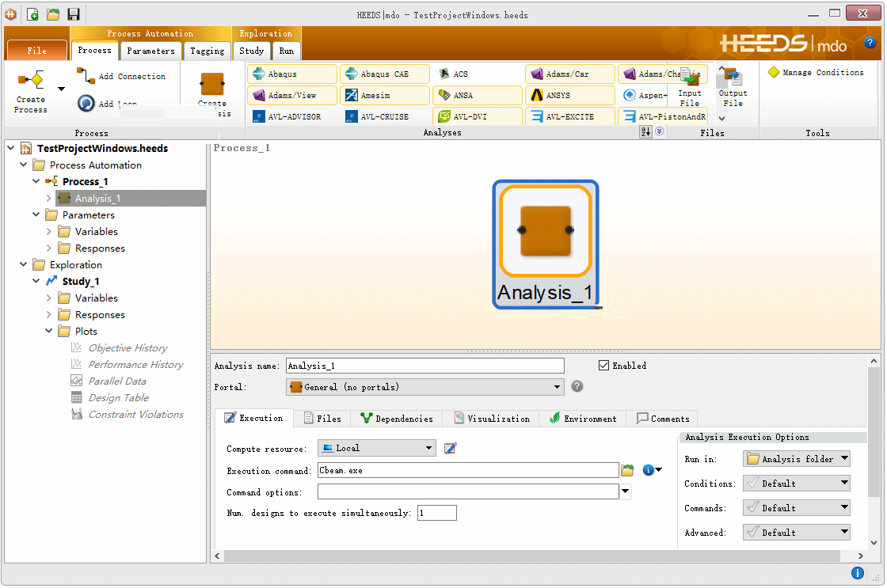The width and height of the screenshot is (887, 588).
Task: Click the Execution command field Cbeam.exe
Action: (468, 470)
